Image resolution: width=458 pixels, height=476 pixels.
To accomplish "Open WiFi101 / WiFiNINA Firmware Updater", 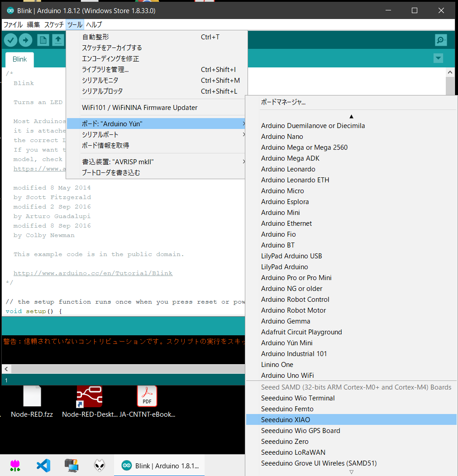I will coord(156,108).
